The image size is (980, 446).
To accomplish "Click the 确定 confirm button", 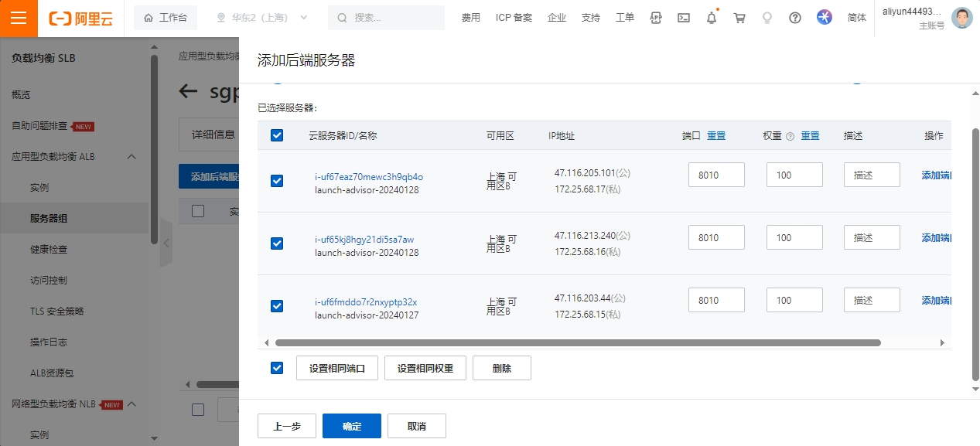I will point(351,426).
